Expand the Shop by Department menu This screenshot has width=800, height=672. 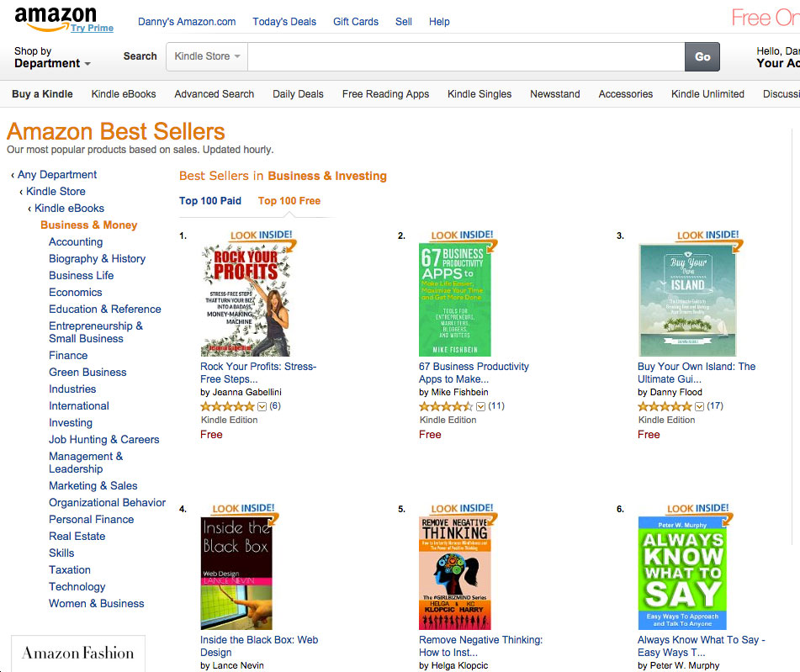point(52,57)
